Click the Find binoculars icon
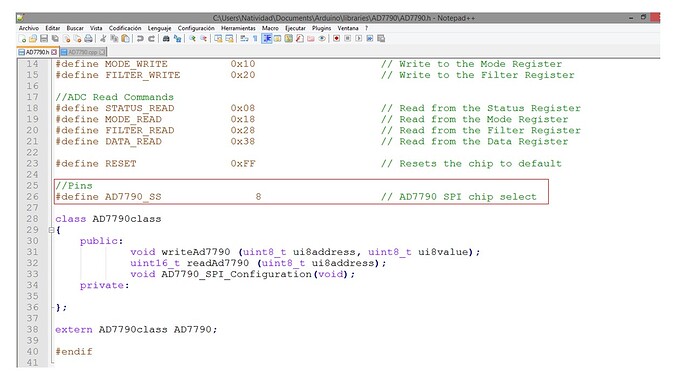The image size is (690, 388). pos(166,39)
